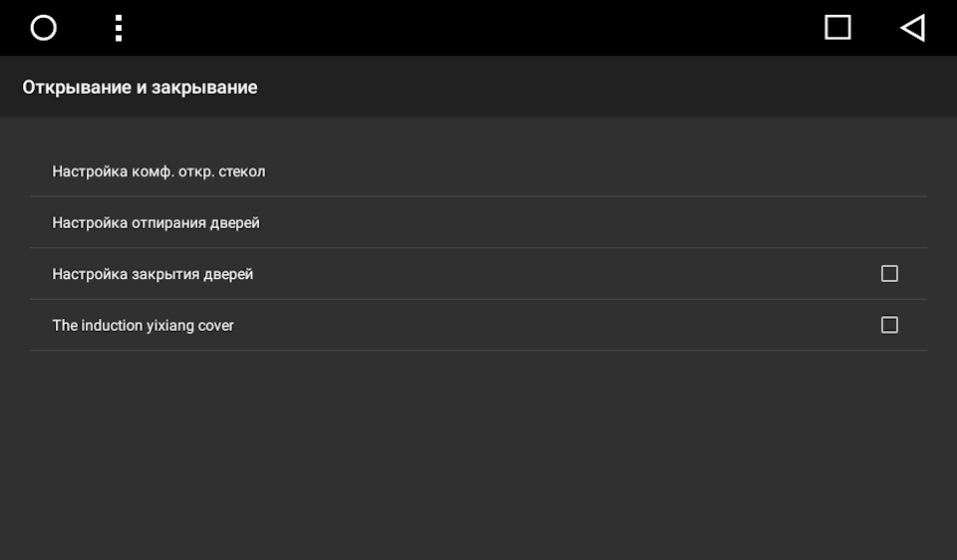The height and width of the screenshot is (560, 957).
Task: Toggle the door closing setting box
Action: pos(889,273)
